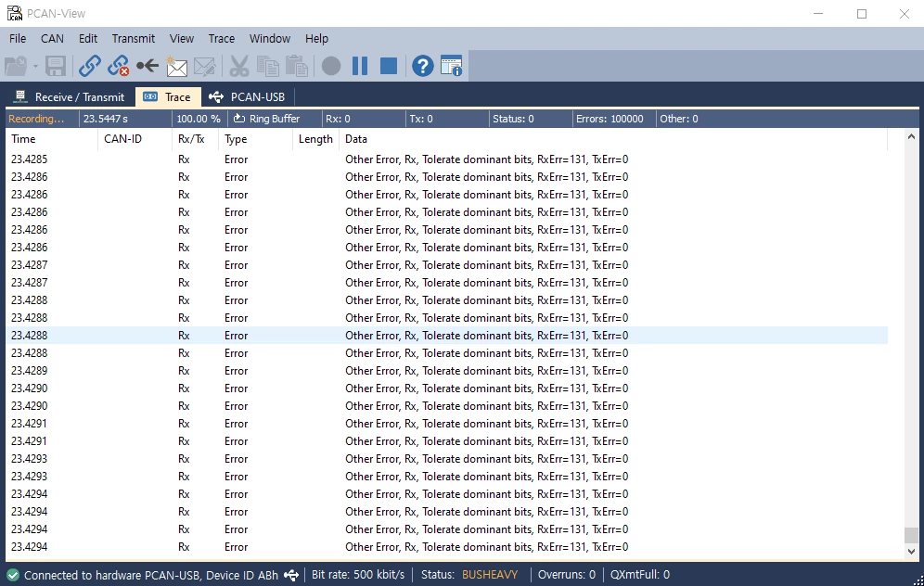This screenshot has width=924, height=586.
Task: Open Help via question mark icon
Action: pyautogui.click(x=422, y=66)
